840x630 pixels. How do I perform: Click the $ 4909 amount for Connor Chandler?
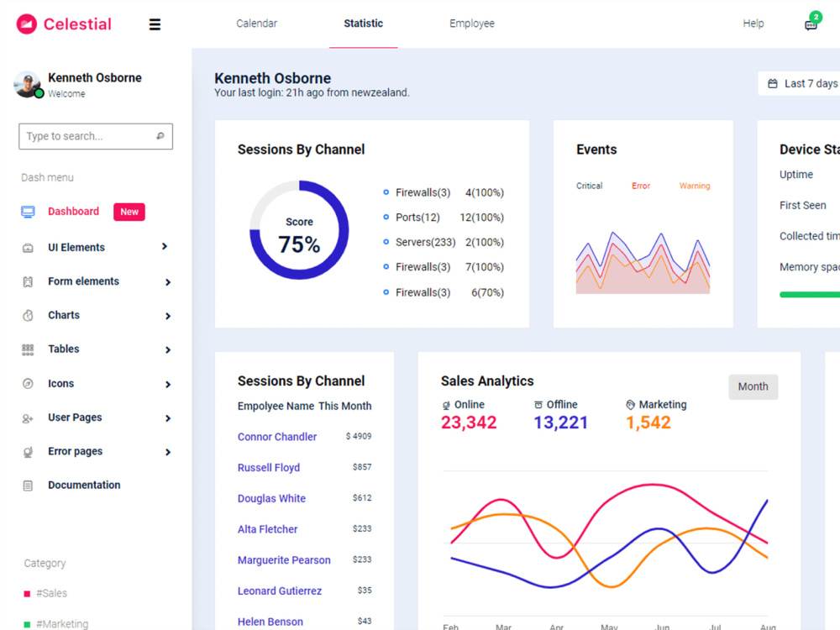click(359, 436)
